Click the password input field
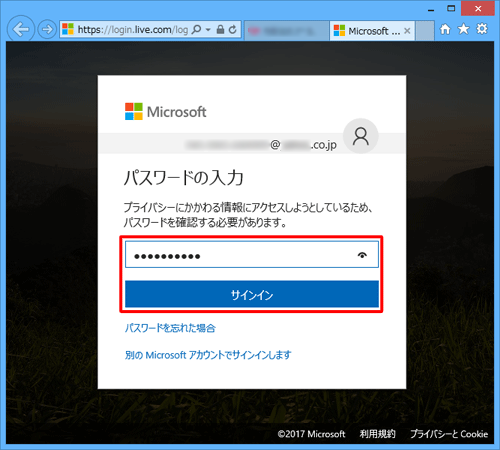Screen dimensions: 500x450 pyautogui.click(x=252, y=254)
